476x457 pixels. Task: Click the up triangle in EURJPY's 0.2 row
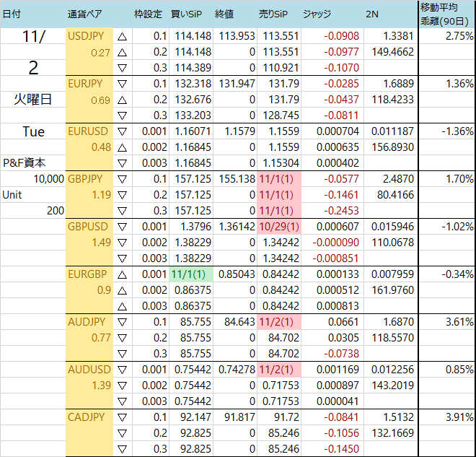tap(123, 100)
